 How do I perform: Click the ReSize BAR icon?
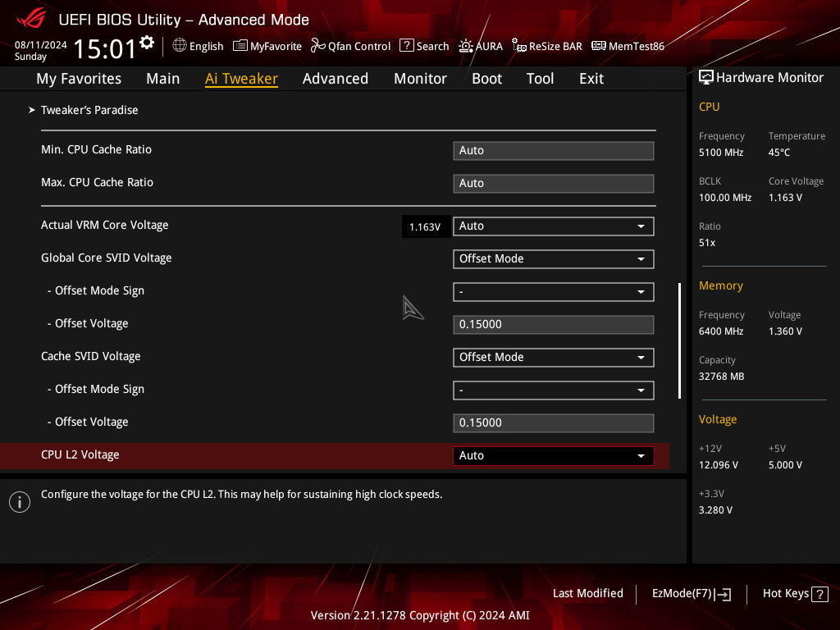click(x=518, y=46)
